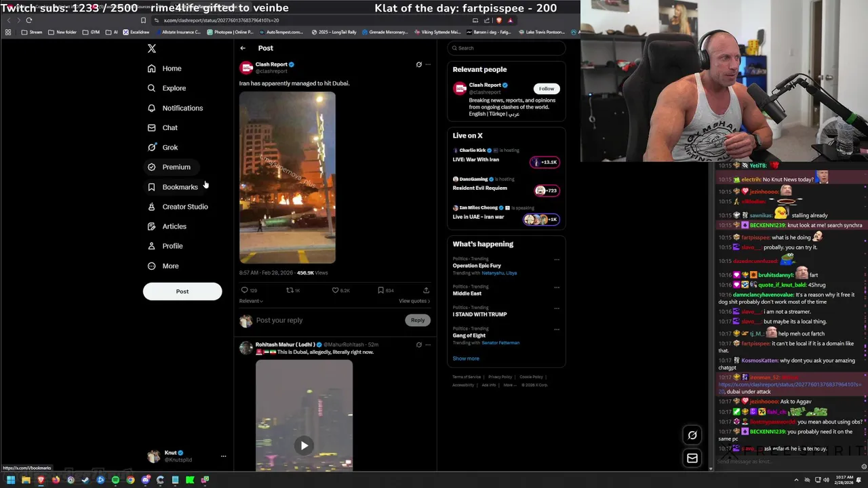This screenshot has width=868, height=488.
Task: Open Chat from the sidebar
Action: coord(163,127)
